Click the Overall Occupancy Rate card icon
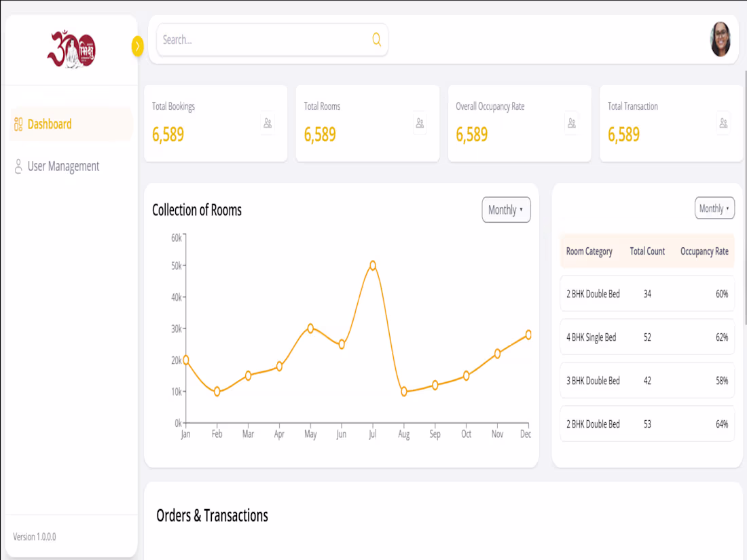The width and height of the screenshot is (747, 560). point(570,124)
